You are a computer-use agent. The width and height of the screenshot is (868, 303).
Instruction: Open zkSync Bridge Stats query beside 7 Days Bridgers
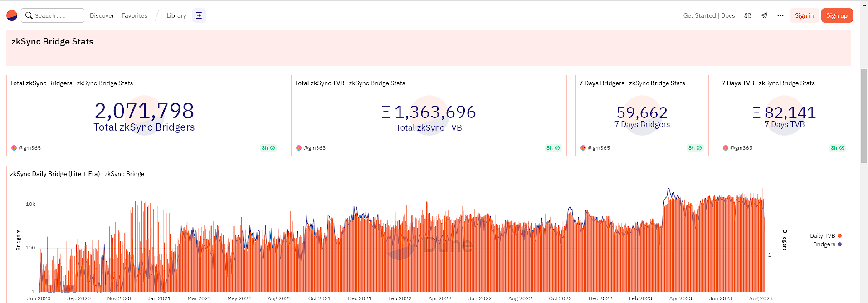tap(657, 83)
